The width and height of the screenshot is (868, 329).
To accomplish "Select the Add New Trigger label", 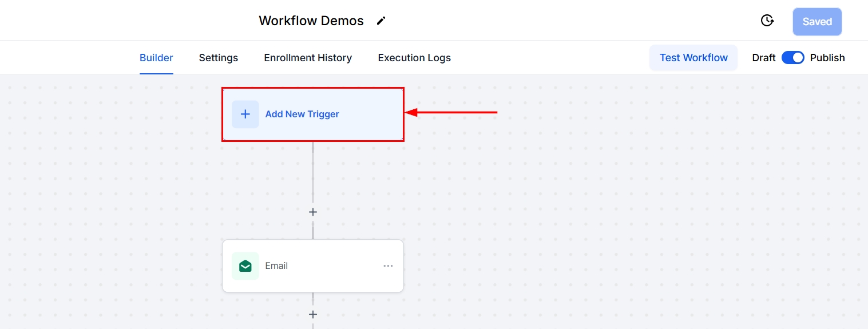I will [x=302, y=114].
